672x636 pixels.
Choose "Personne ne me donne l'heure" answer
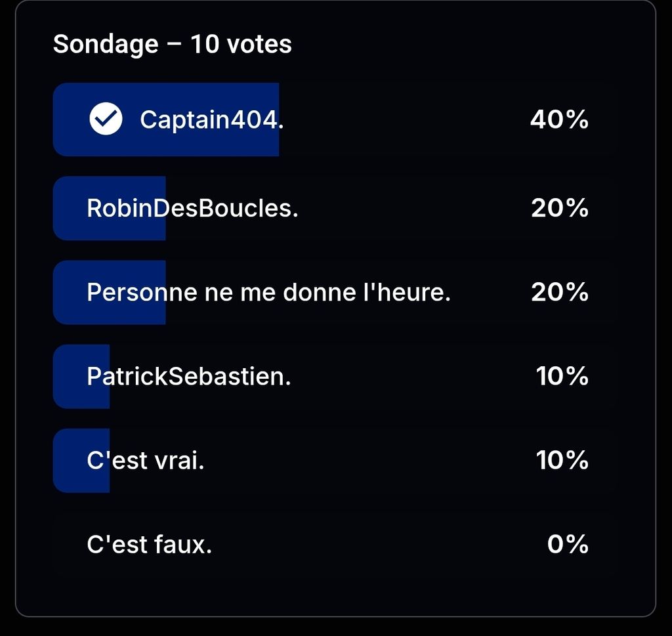tap(268, 292)
